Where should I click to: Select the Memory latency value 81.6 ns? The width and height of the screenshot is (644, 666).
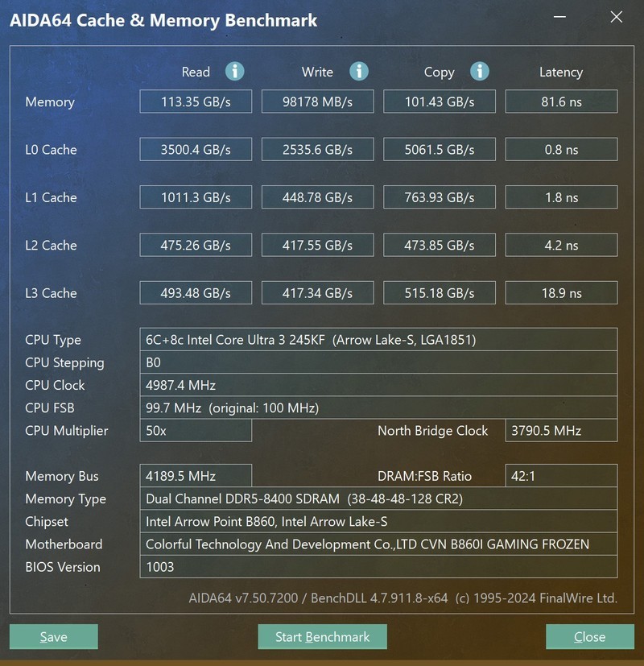click(561, 101)
